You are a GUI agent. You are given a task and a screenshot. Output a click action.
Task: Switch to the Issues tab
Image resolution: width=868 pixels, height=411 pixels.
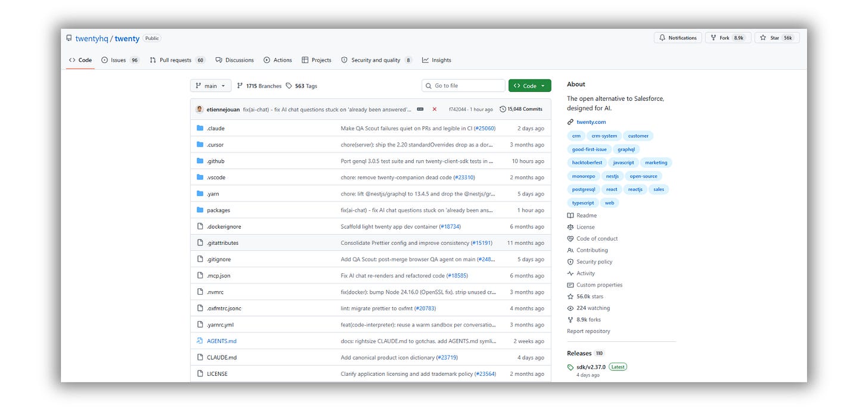click(x=120, y=60)
